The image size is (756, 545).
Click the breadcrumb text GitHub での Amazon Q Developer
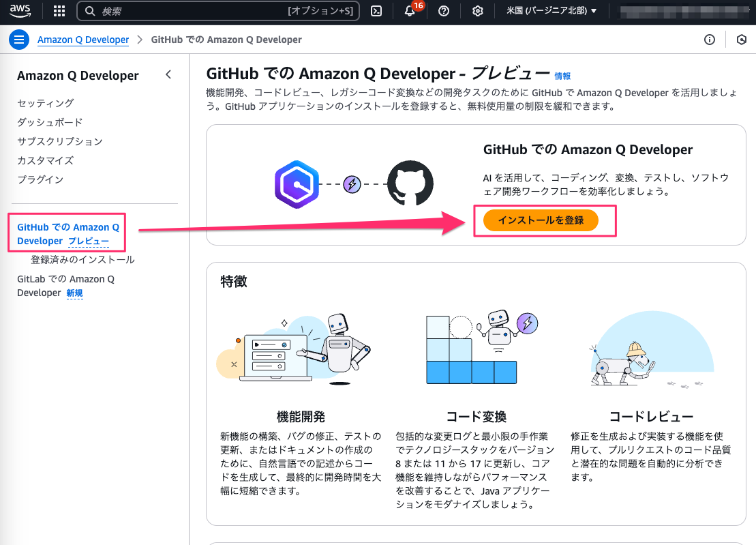point(226,40)
